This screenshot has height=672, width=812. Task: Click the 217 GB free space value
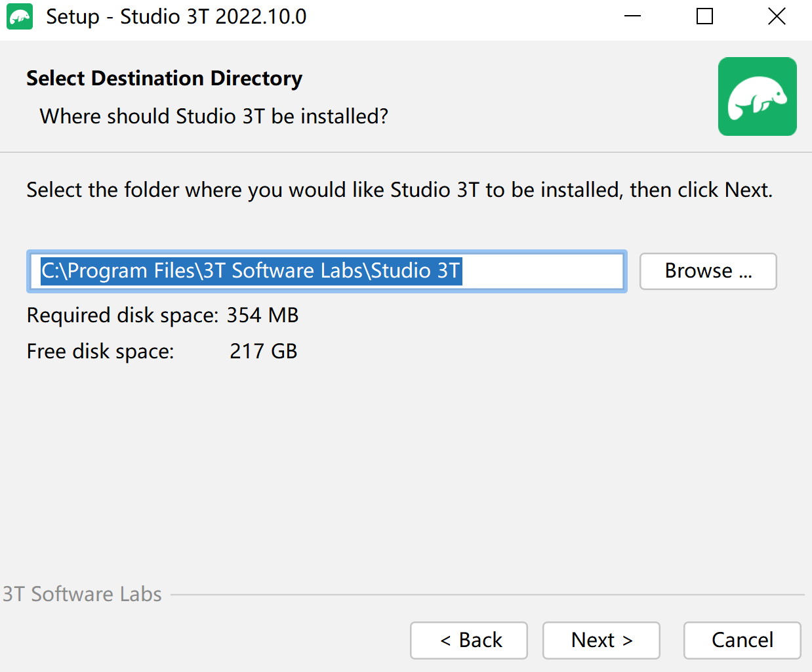[x=263, y=351]
